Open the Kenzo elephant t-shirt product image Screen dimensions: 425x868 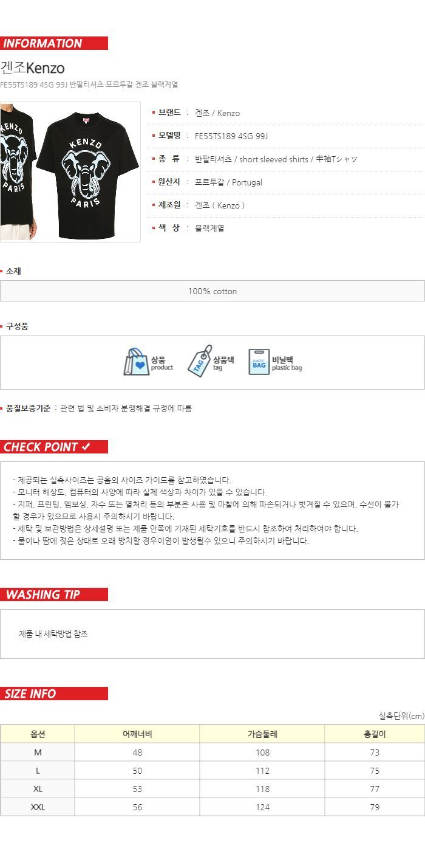coord(70,172)
